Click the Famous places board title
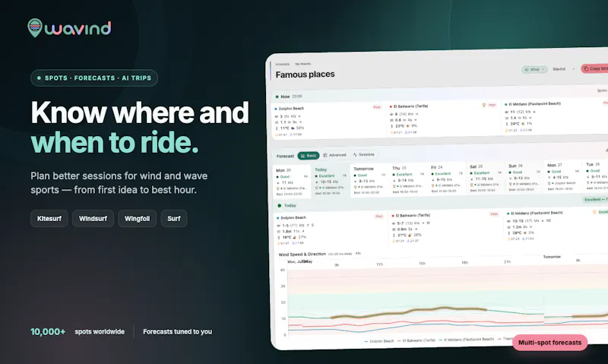 click(306, 74)
